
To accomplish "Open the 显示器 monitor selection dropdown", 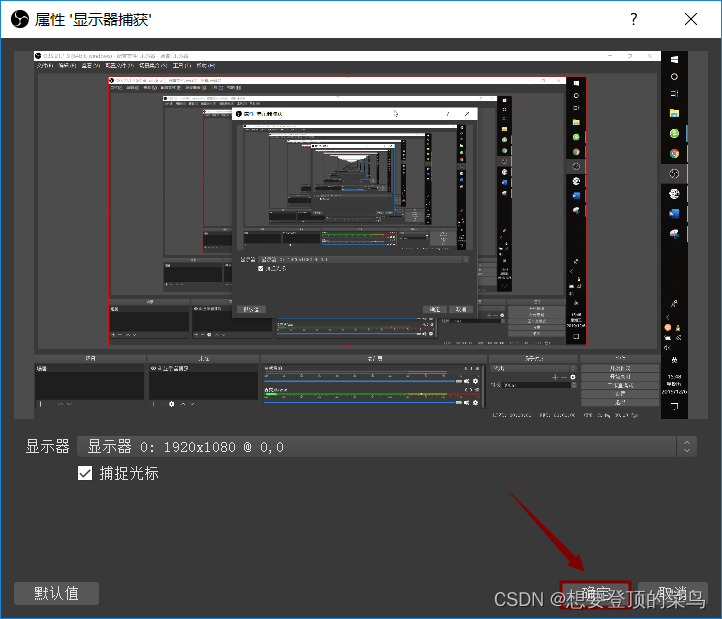I will (387, 447).
